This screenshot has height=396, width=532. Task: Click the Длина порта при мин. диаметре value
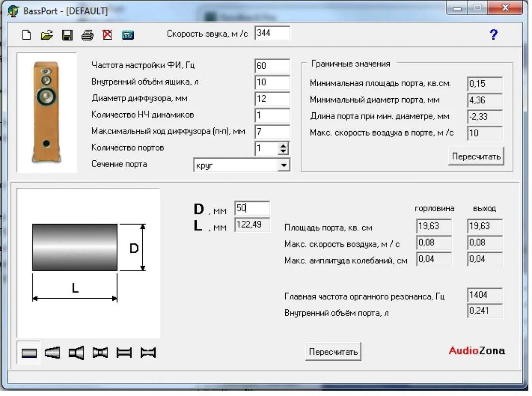485,117
